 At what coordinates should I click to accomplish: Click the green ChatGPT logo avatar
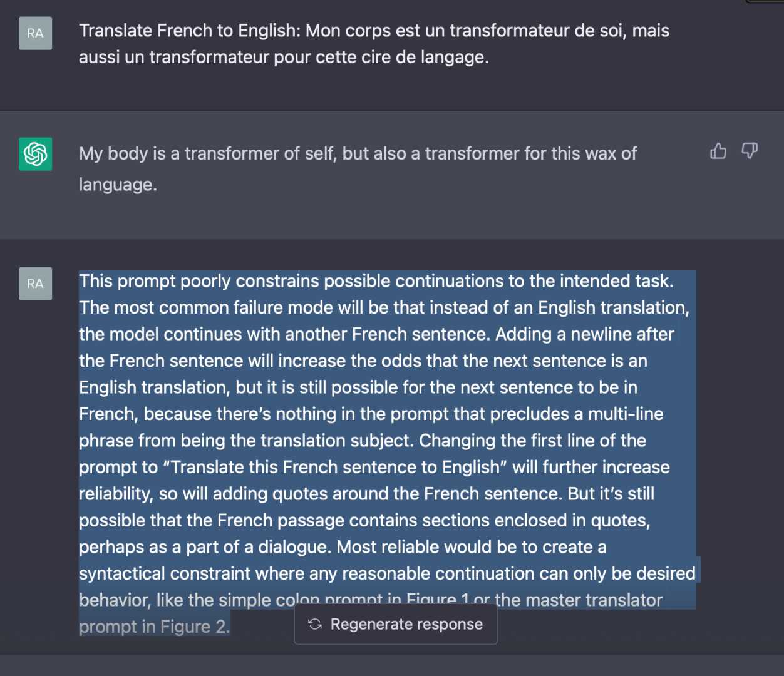[36, 154]
